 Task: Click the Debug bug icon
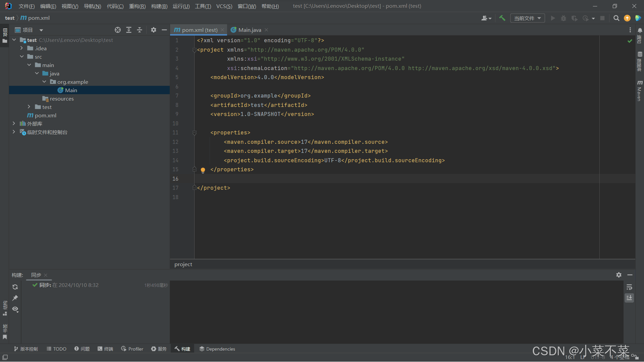click(563, 18)
